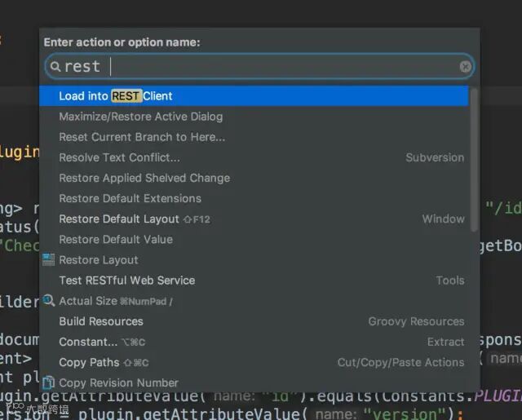Choose Maximize/Restore Active Dialog
The height and width of the screenshot is (420, 522).
254,117
